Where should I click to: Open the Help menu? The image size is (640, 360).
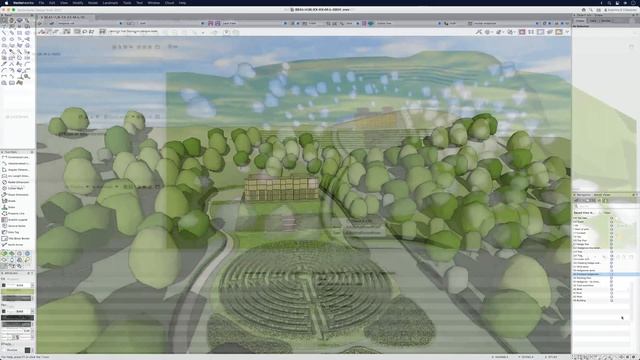pyautogui.click(x=182, y=2)
